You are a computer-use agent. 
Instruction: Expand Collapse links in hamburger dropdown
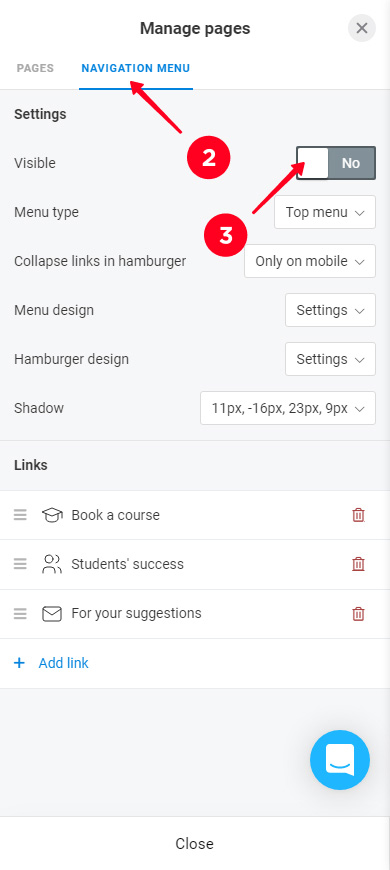(310, 261)
